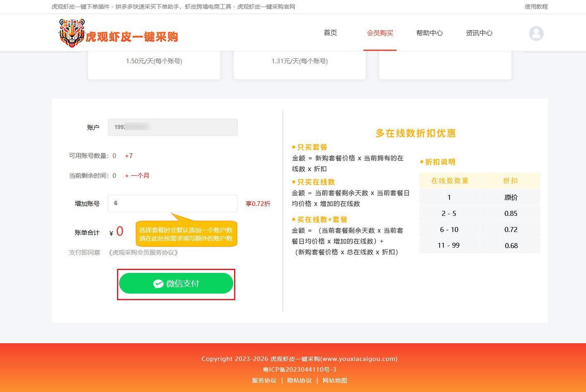Click the tiger logo icon
Image resolution: width=586 pixels, height=392 pixels.
pos(72,33)
